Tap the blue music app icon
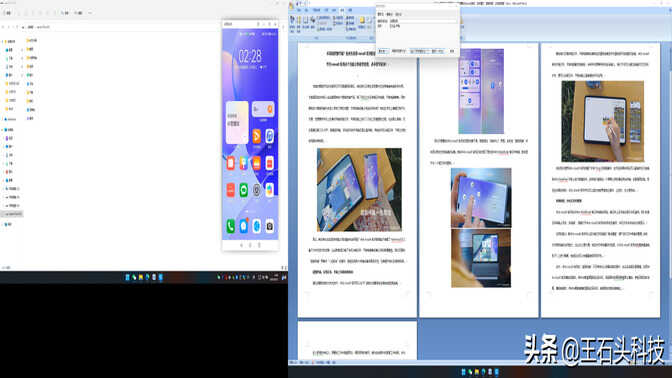672x378 pixels. point(270,136)
